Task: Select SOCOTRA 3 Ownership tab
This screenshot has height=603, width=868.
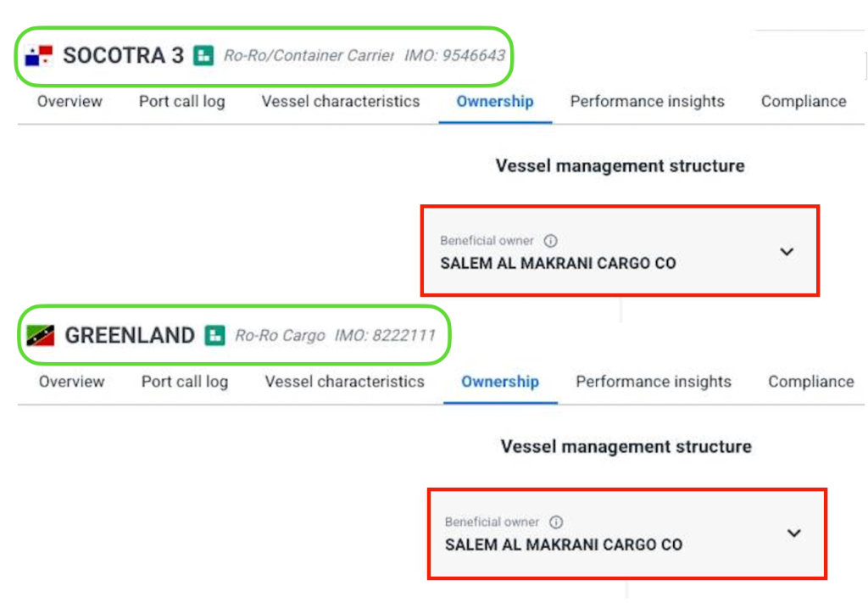Action: [x=495, y=102]
